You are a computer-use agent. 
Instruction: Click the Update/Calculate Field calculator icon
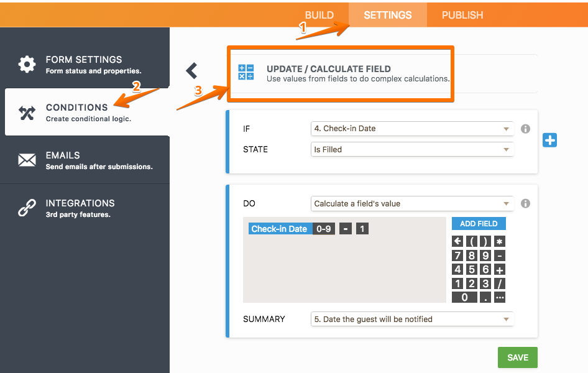click(246, 72)
